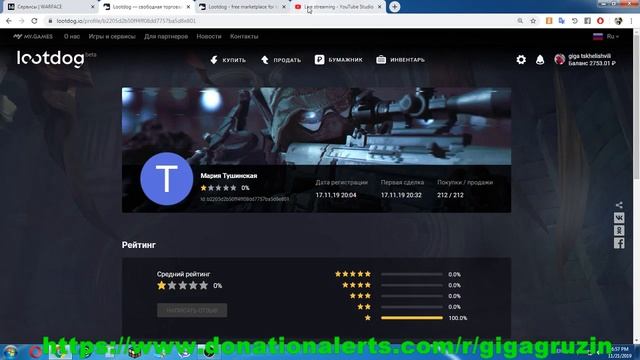Share profile on VK
The image size is (640, 360).
tap(619, 218)
